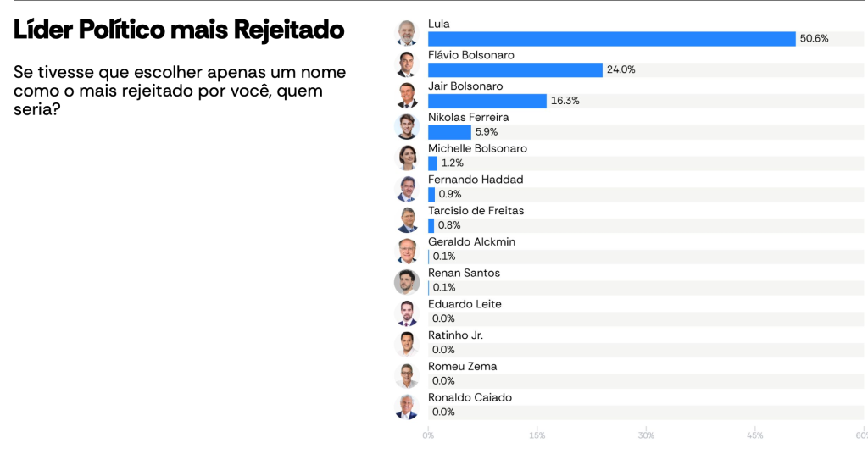The width and height of the screenshot is (868, 465).
Task: Select the avatar photo beside Eduardo Leite
Action: (408, 313)
